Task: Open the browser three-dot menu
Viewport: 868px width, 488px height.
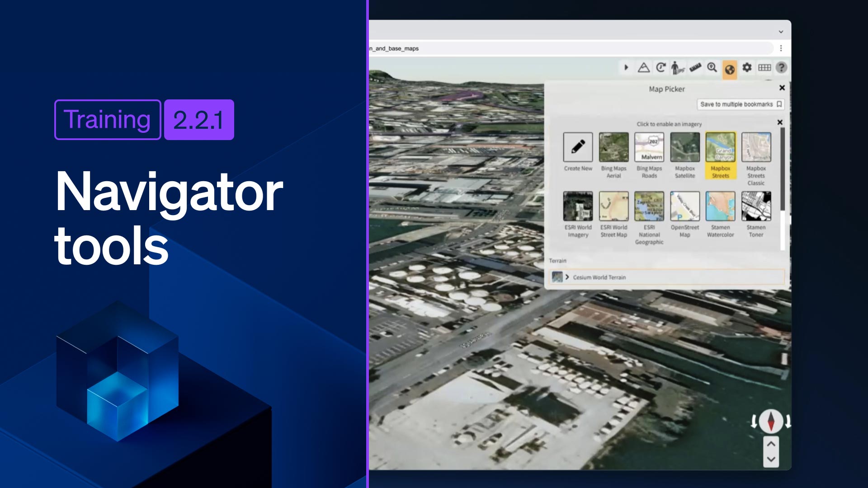Action: [x=781, y=48]
